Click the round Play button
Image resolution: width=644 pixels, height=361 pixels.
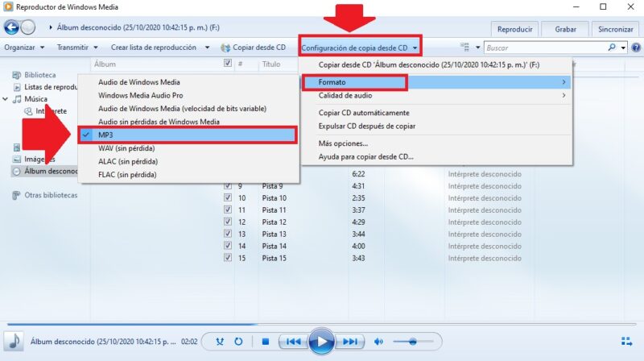(320, 342)
